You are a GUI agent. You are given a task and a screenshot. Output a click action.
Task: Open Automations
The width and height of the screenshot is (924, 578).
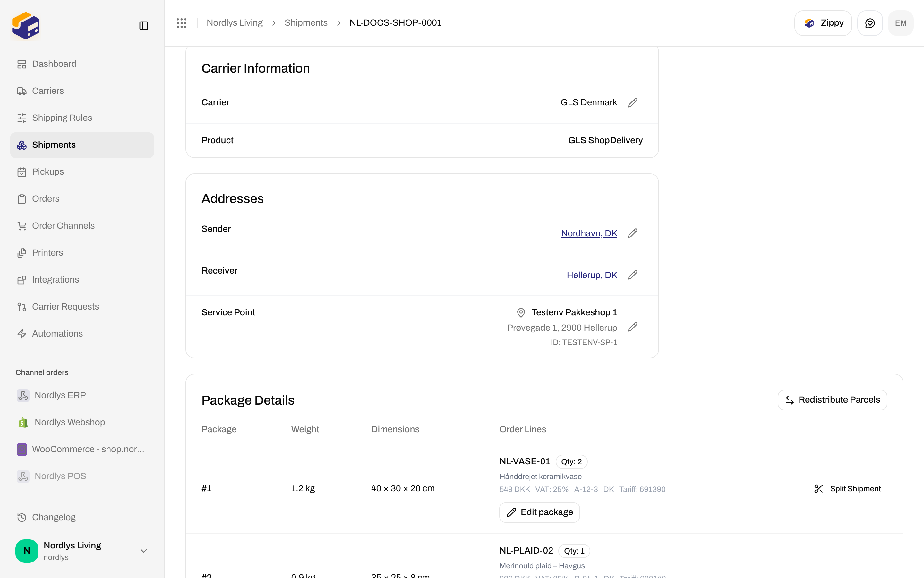pos(82,334)
